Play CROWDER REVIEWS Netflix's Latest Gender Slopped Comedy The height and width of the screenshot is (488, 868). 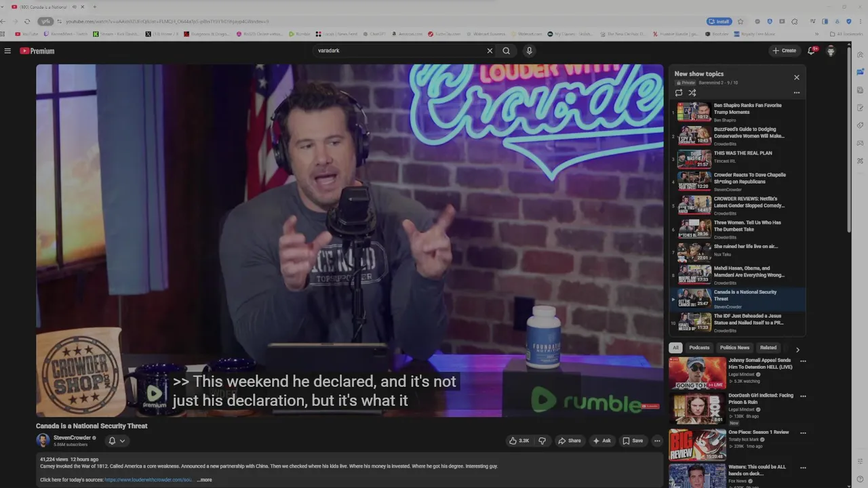[738, 205]
